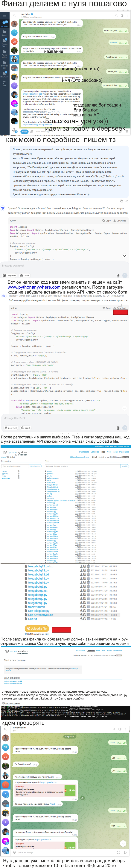Viewport: 131px width, 868px height.
Task: Open emoji picker in Пикабушник chat input
Action: (x=118, y=853)
